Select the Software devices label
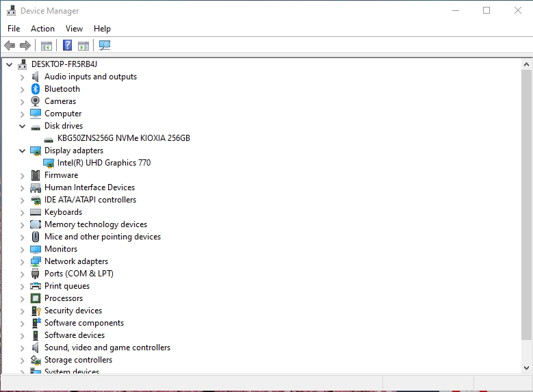This screenshot has height=392, width=533. pyautogui.click(x=75, y=335)
